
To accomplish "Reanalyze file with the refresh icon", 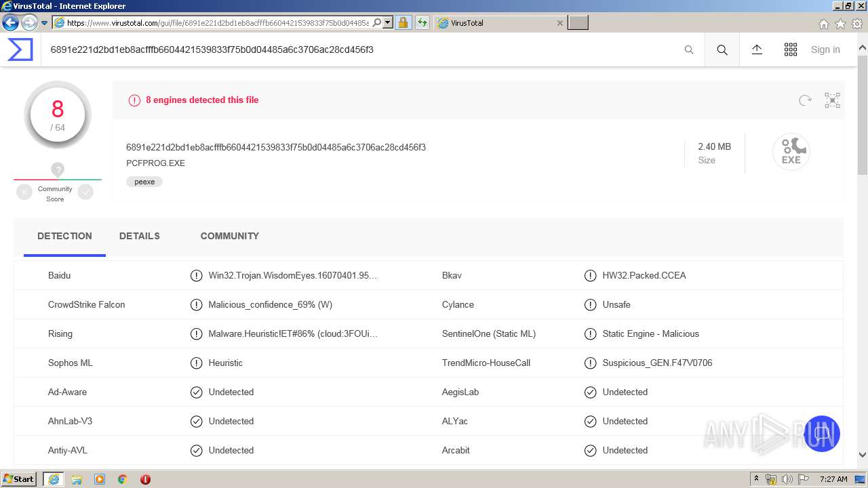I will [x=805, y=100].
